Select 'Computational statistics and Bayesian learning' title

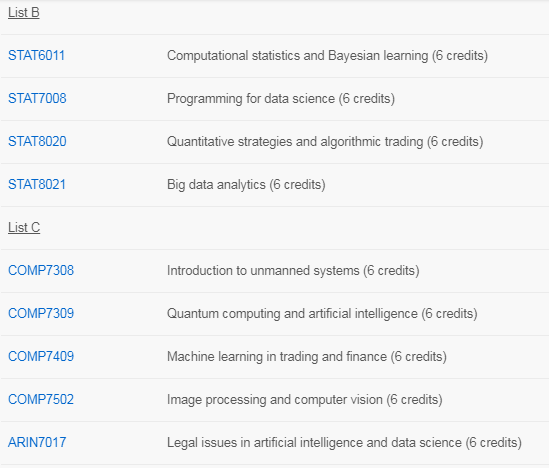298,56
